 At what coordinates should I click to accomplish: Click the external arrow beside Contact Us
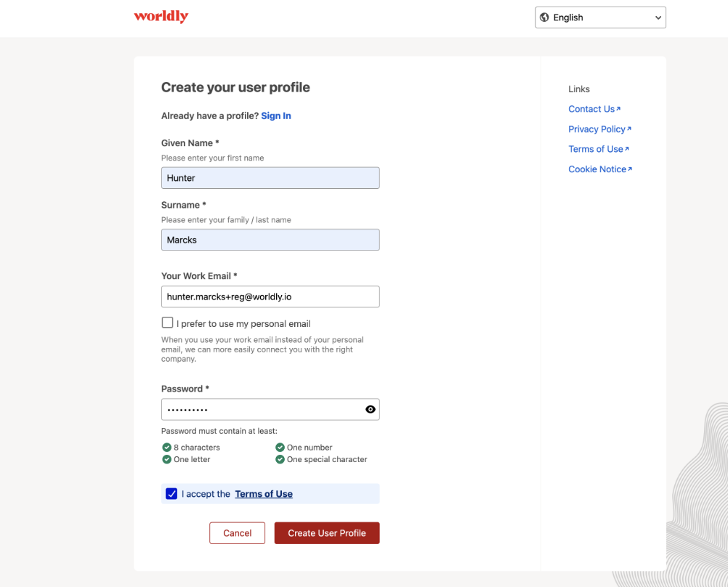(618, 109)
